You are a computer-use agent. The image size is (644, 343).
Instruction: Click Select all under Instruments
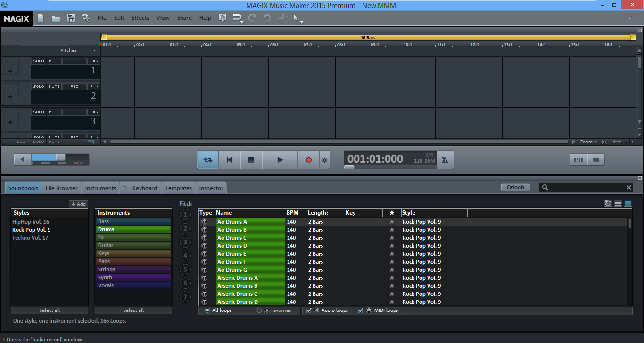(x=133, y=310)
